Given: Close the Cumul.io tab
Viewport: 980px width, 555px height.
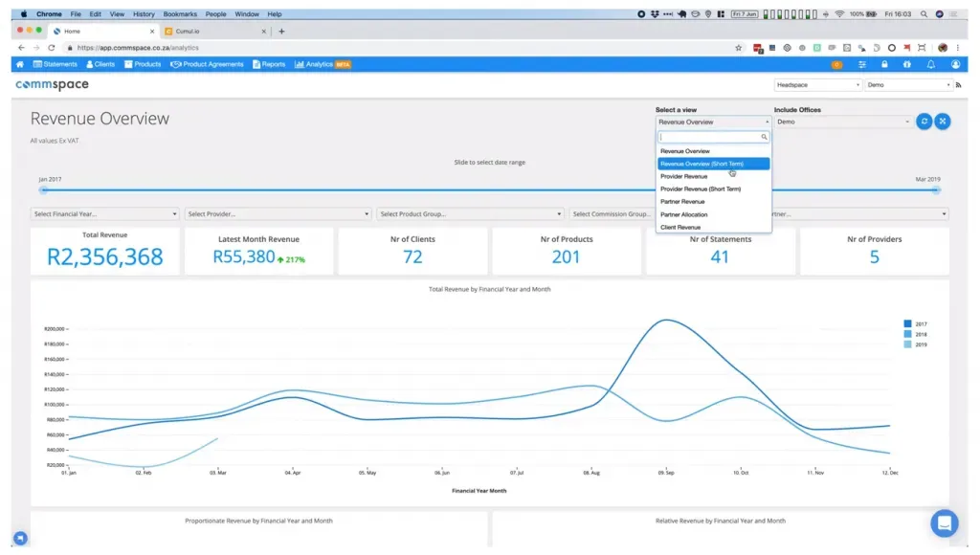Looking at the screenshot, I should (263, 32).
